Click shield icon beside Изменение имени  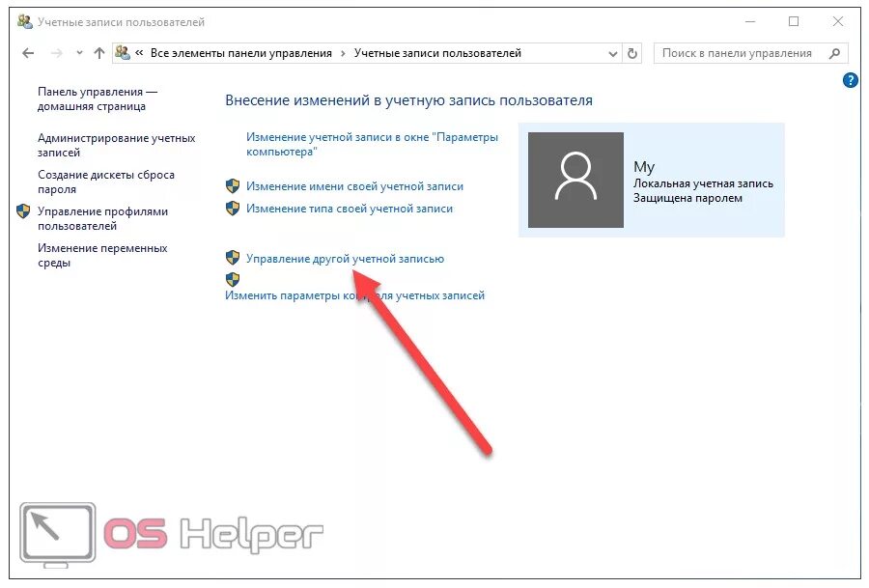(233, 185)
